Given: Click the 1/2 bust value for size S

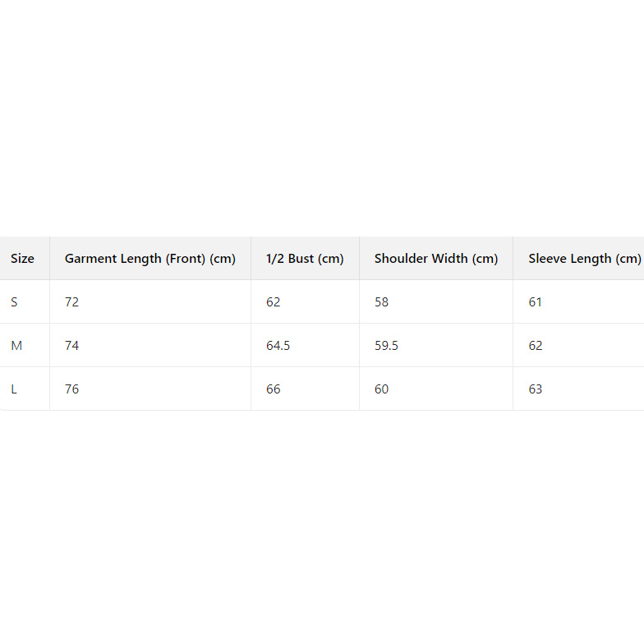Looking at the screenshot, I should pos(274,302).
